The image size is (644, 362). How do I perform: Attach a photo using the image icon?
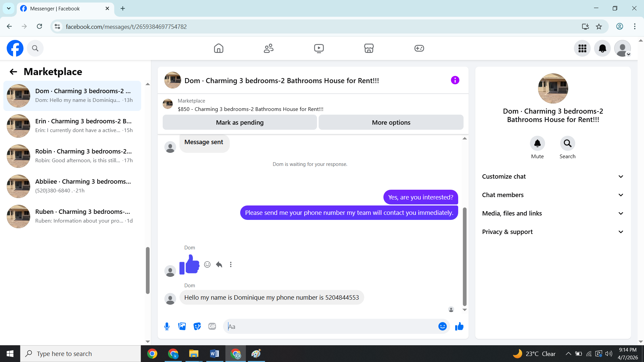click(x=182, y=326)
